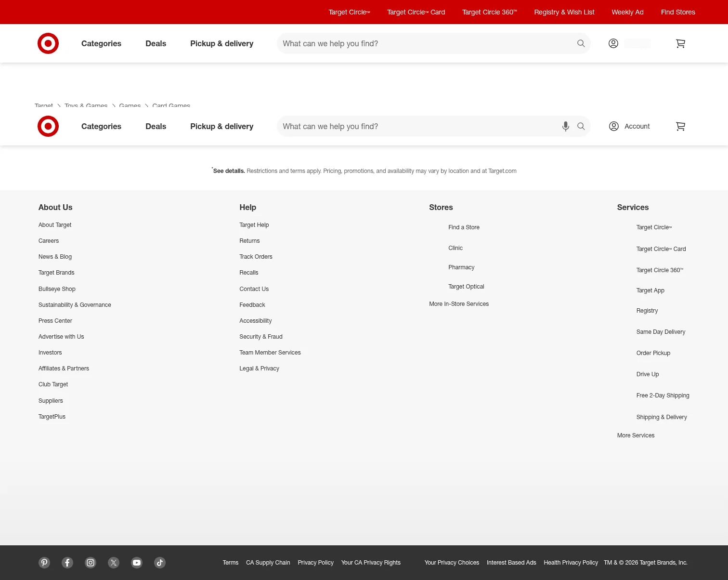The image size is (728, 580).
Task: Open the Account menu
Action: 629,126
